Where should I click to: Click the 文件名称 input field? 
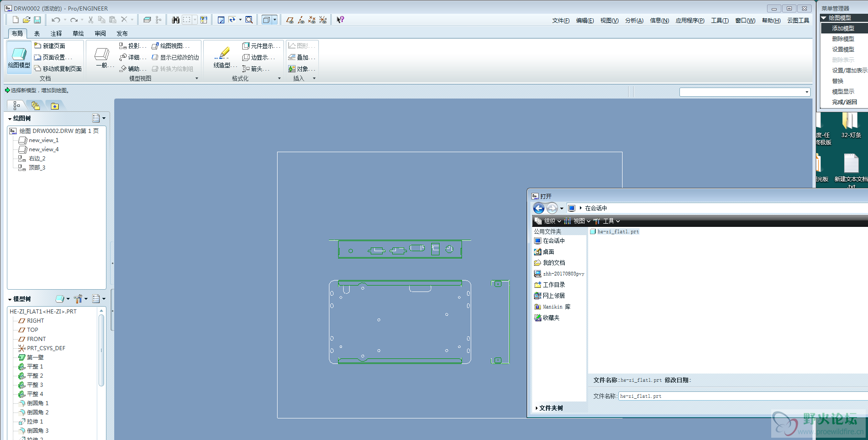743,396
